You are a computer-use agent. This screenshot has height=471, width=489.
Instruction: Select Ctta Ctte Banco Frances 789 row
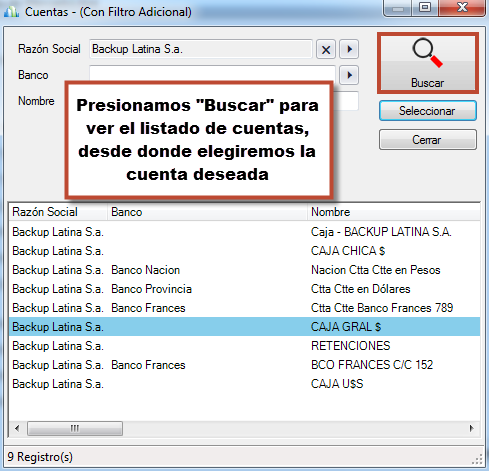tap(245, 308)
